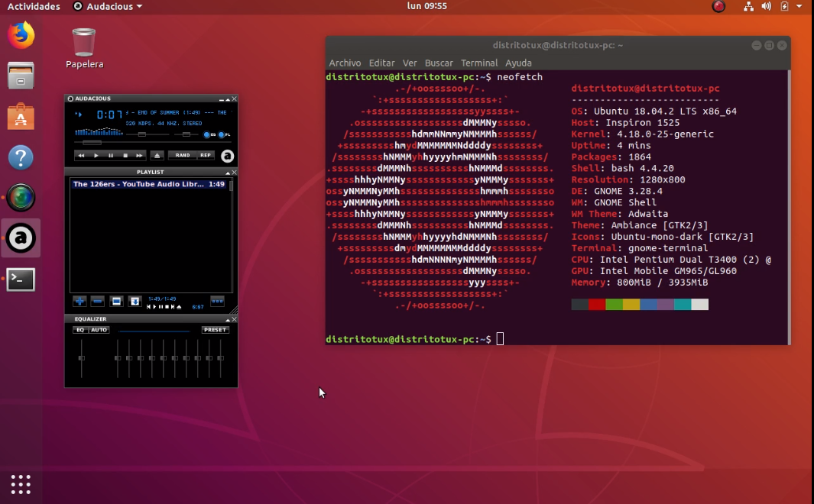The height and width of the screenshot is (504, 814).
Task: Click the terminal command prompt cursor
Action: tap(500, 339)
